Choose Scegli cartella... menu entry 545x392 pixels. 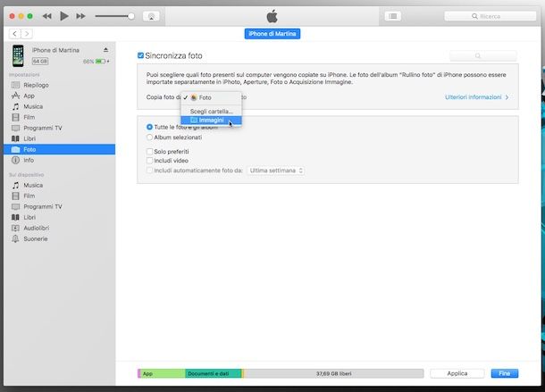211,112
